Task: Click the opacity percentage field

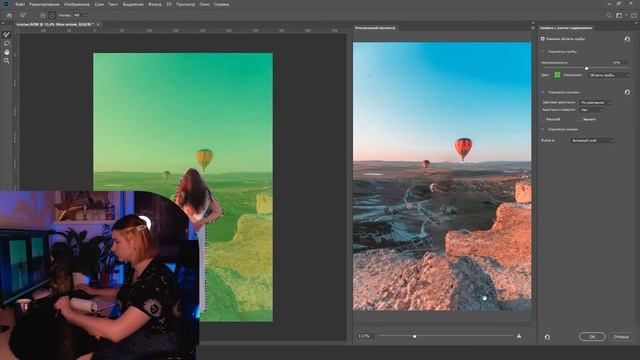Action: click(x=619, y=62)
